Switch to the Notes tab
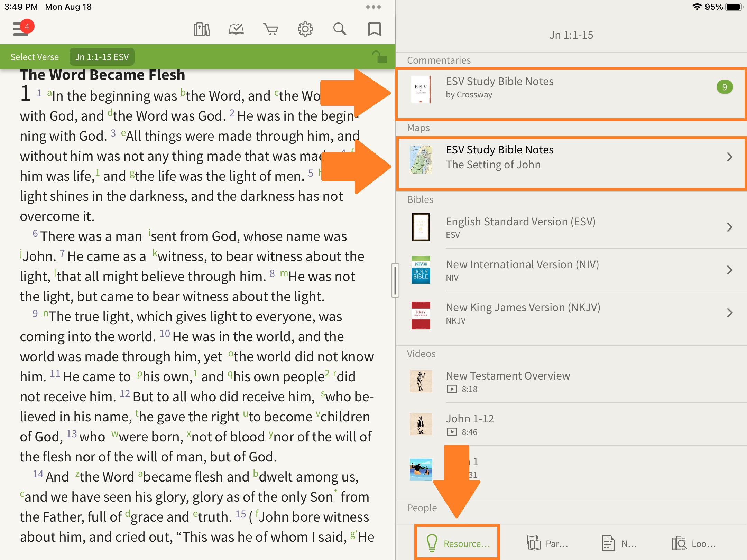Image resolution: width=747 pixels, height=560 pixels. (x=619, y=543)
